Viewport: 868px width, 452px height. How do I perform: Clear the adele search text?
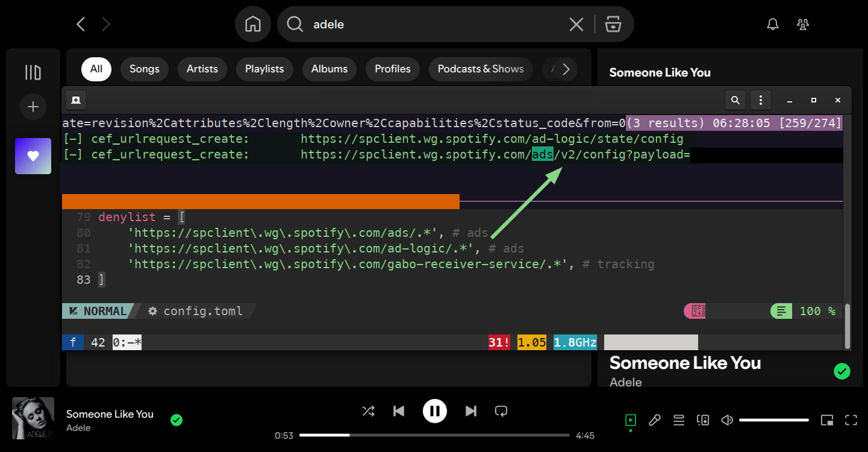(x=576, y=24)
